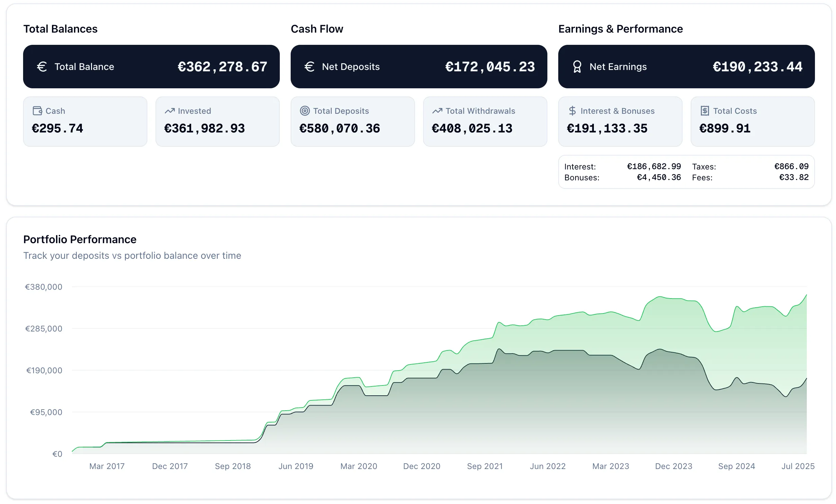836x504 pixels.
Task: Click the Mar 2017 axis label
Action: coord(107,466)
